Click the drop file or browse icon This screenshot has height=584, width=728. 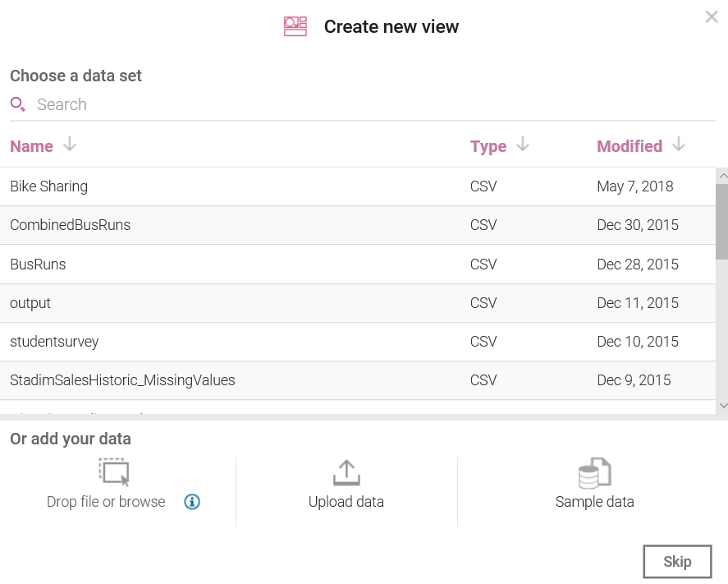click(114, 472)
